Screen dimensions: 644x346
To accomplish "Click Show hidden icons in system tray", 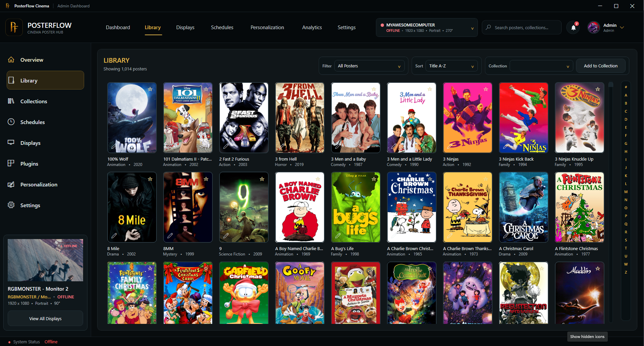I will [587, 337].
